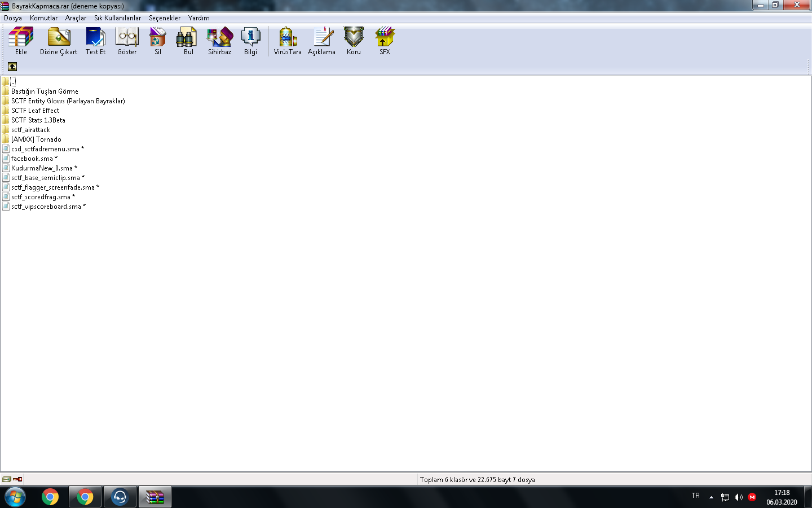
Task: Open the Sihirbaz wizard icon
Action: [x=220, y=37]
